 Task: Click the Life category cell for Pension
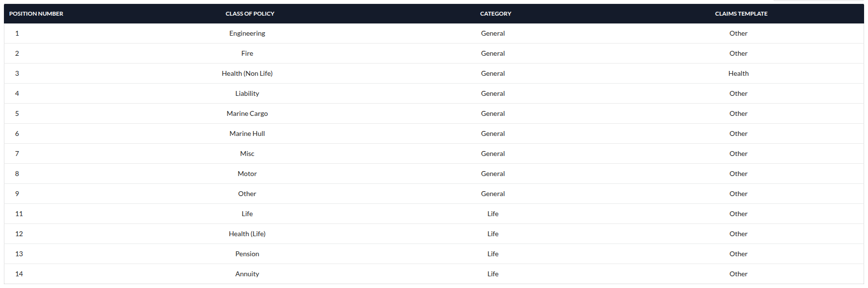[x=492, y=254]
